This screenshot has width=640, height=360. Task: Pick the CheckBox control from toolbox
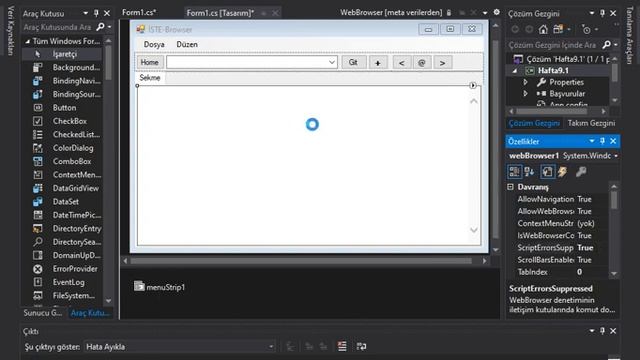click(62, 121)
